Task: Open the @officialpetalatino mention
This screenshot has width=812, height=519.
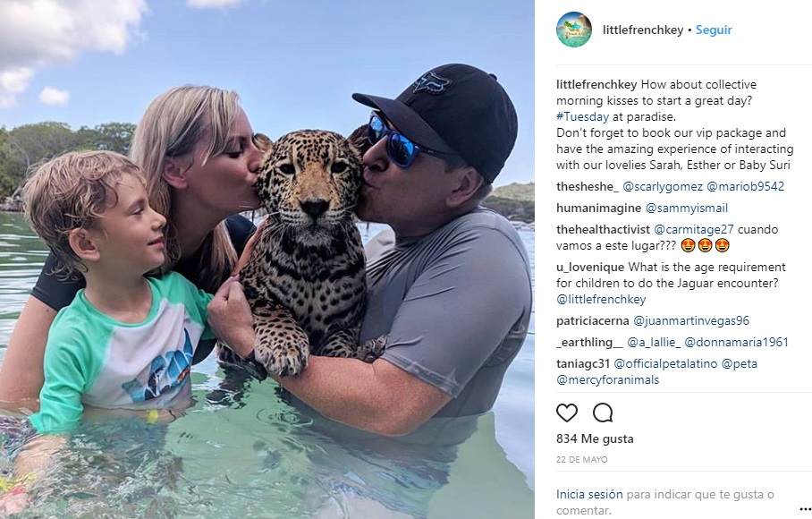Action: (x=665, y=363)
